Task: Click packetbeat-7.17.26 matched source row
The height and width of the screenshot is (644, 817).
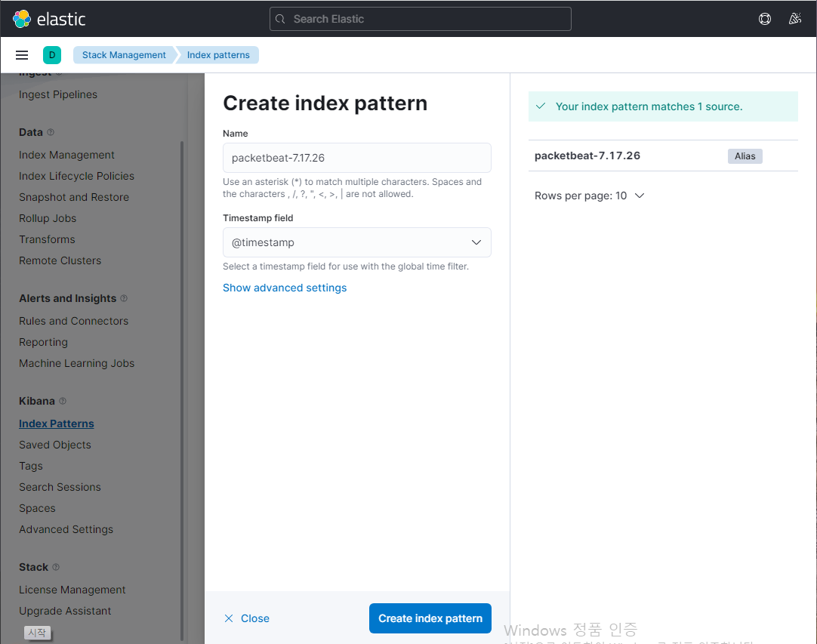Action: [663, 156]
